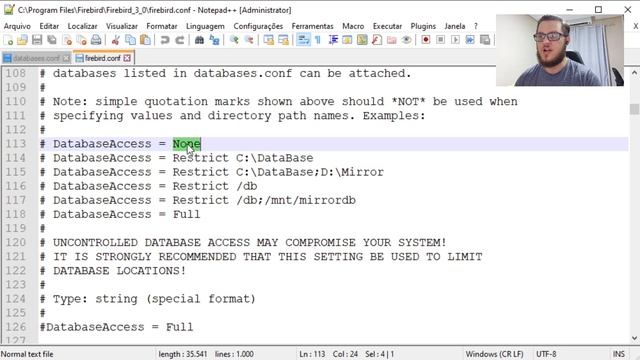Click line number 113 in the margin
Screen dimensions: 640x360
tap(16, 144)
